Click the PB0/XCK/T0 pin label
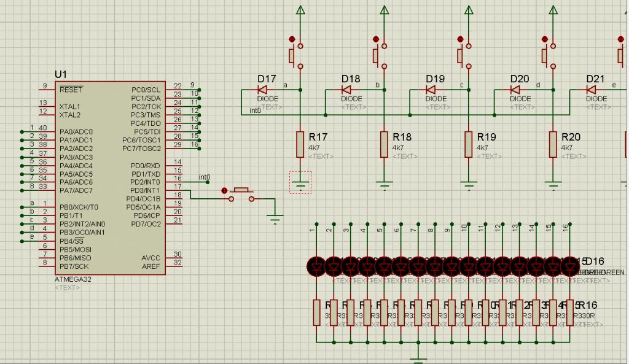Image resolution: width=629 pixels, height=364 pixels. click(x=79, y=207)
